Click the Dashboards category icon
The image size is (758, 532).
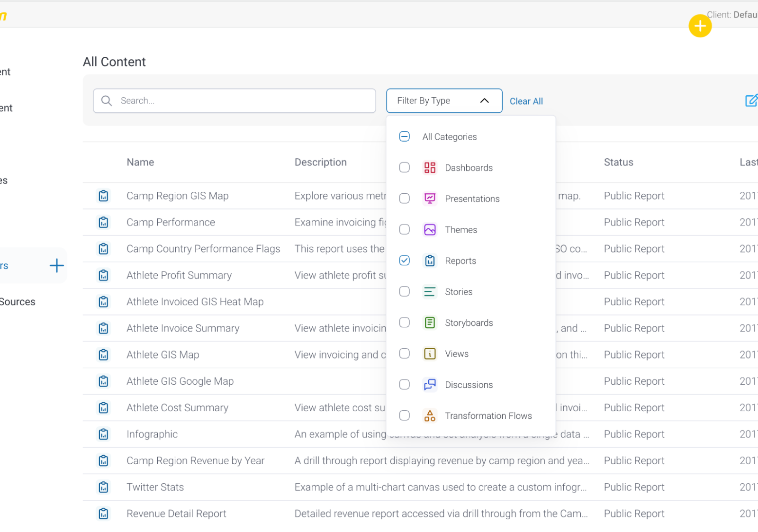coord(430,168)
